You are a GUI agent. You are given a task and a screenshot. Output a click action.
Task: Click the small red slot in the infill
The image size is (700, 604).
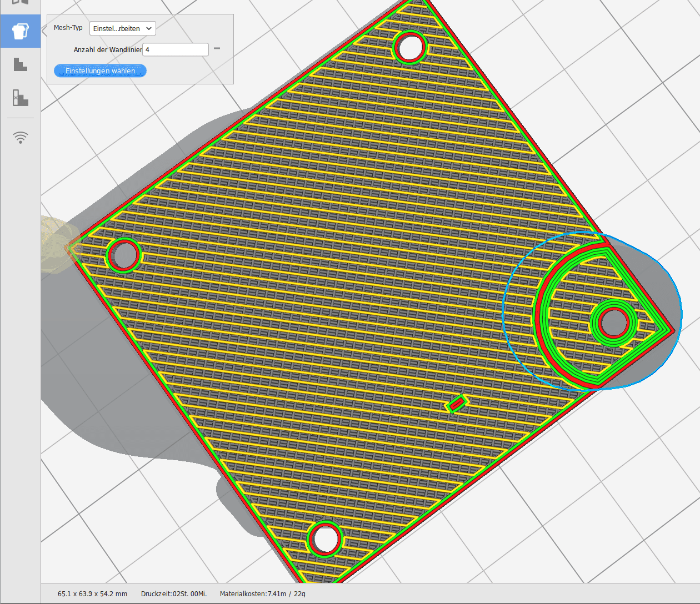(x=457, y=404)
